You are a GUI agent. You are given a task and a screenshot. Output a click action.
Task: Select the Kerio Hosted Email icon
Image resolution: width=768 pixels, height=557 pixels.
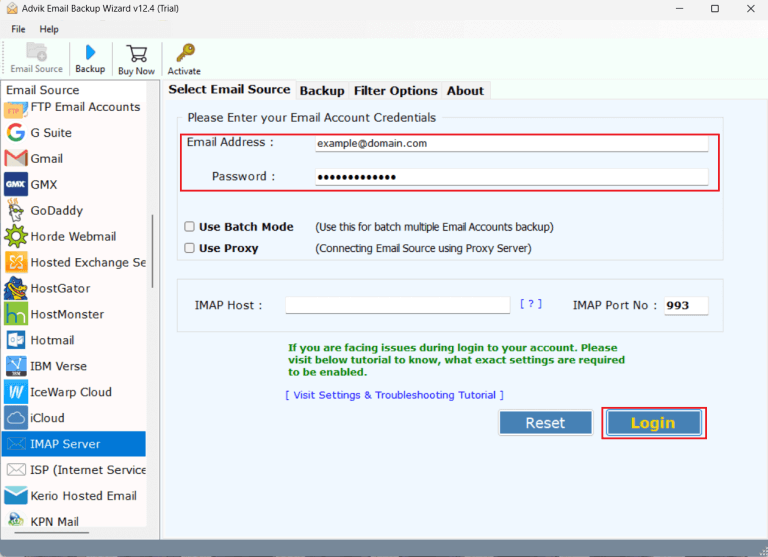pyautogui.click(x=16, y=495)
